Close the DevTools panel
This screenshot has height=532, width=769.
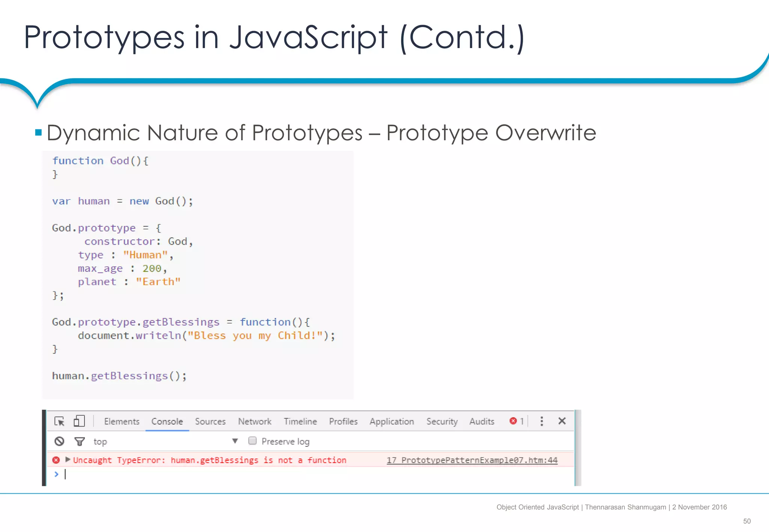pos(562,421)
